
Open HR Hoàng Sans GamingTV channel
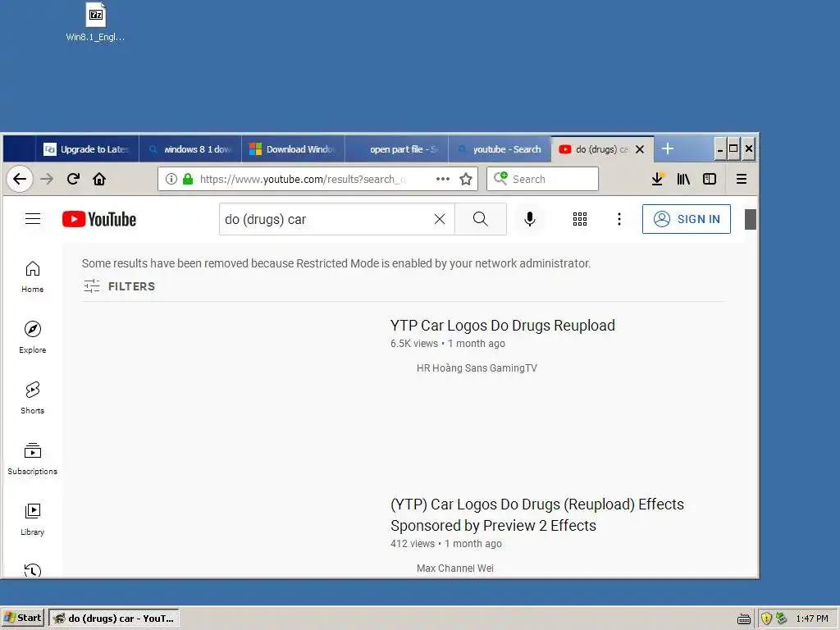coord(477,368)
